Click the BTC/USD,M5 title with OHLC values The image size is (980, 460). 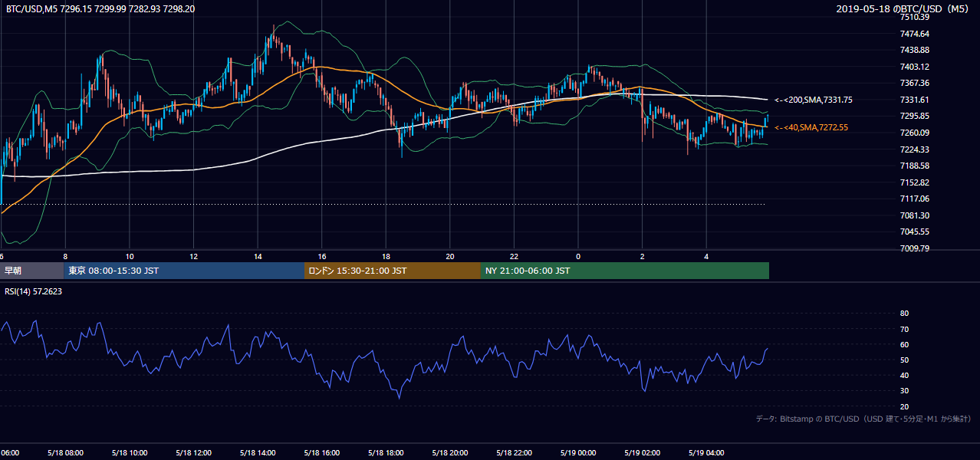tap(100, 9)
